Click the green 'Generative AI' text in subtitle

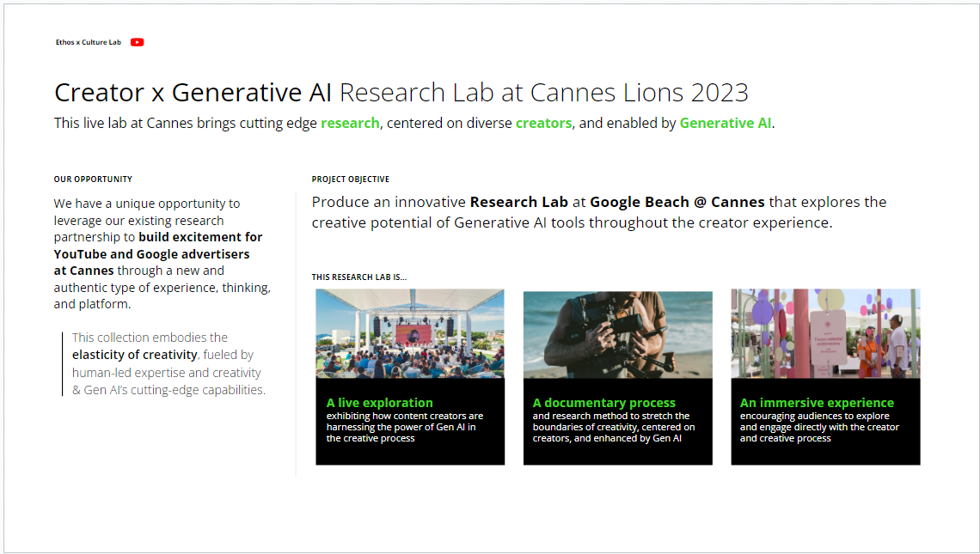point(725,123)
